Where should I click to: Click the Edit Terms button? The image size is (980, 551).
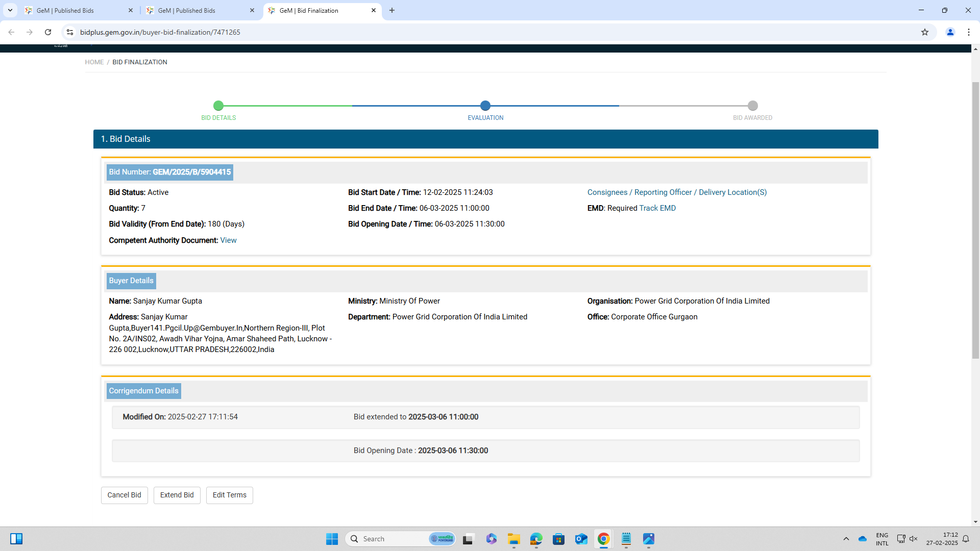tap(230, 495)
